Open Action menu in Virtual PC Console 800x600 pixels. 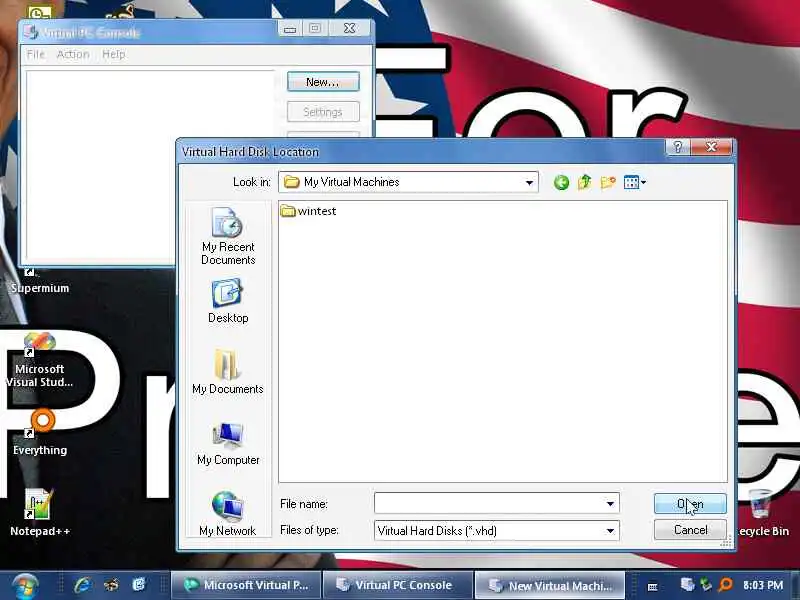pos(73,54)
